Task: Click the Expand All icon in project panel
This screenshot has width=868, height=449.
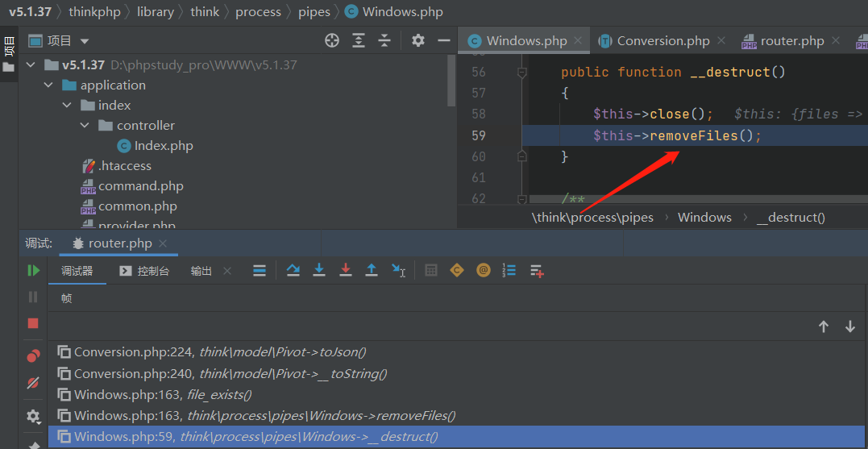Action: pos(359,40)
